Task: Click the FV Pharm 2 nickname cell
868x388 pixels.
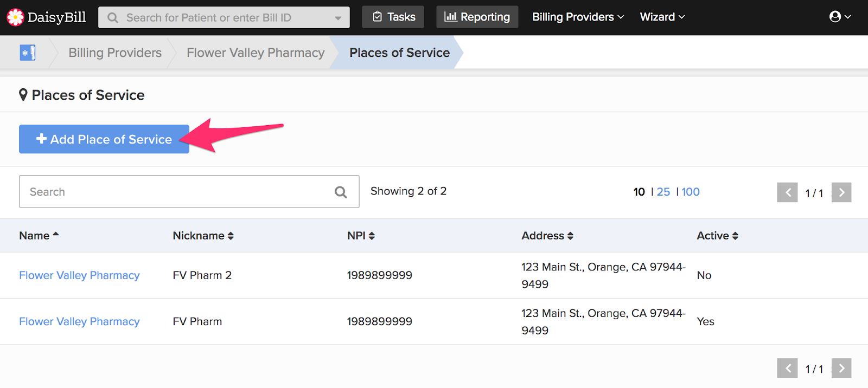Action: 202,275
